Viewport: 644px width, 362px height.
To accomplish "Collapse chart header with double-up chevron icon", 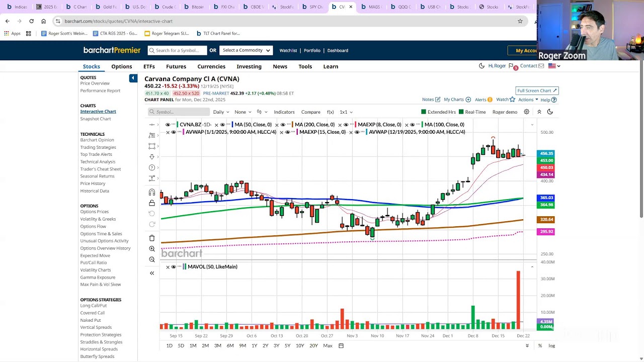I will 539,112.
